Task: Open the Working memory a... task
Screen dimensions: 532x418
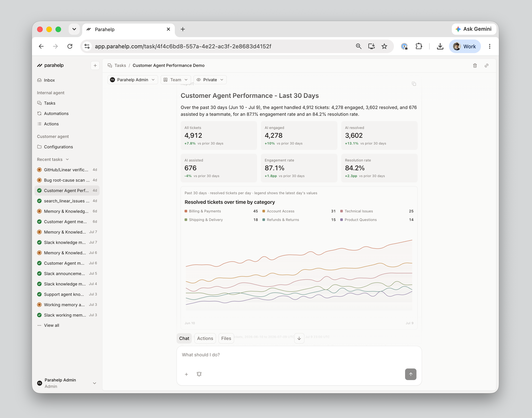Action: pos(67,305)
